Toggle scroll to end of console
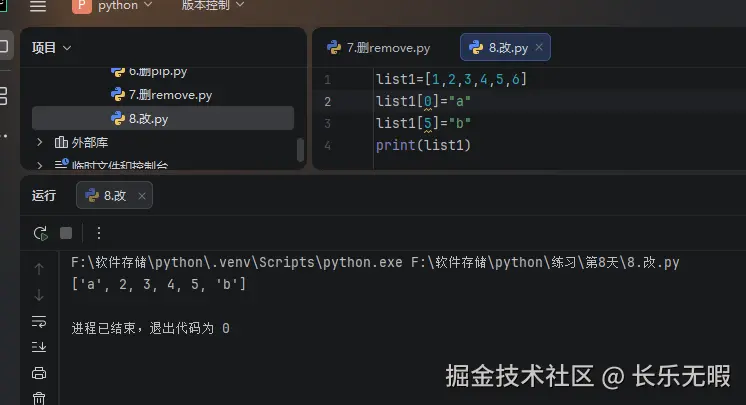Viewport: 746px width, 405px height. pyautogui.click(x=39, y=346)
